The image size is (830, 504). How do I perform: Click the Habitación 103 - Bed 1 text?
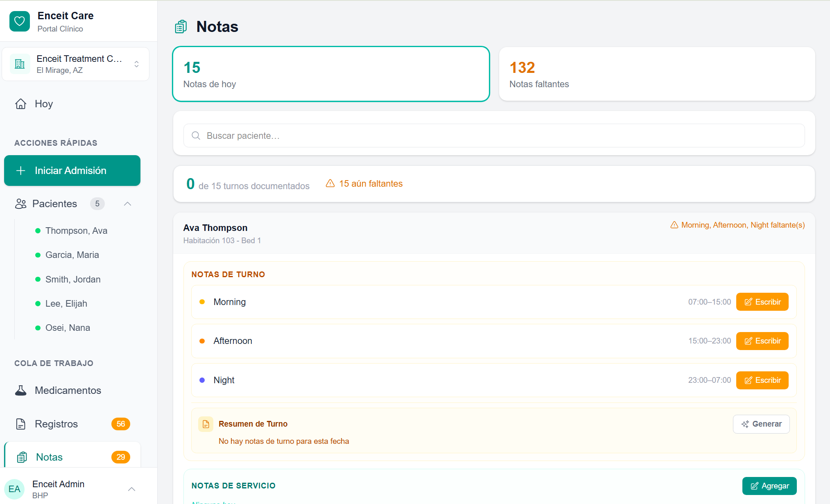point(222,241)
